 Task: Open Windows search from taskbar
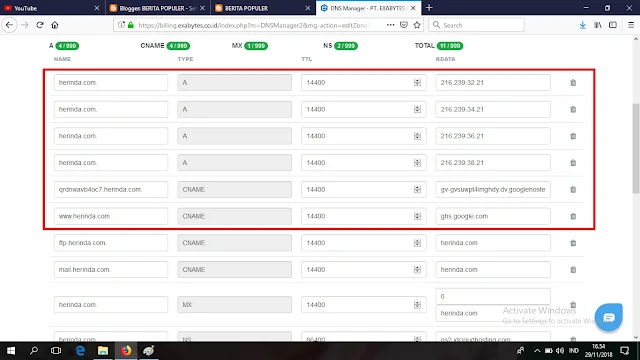34,351
